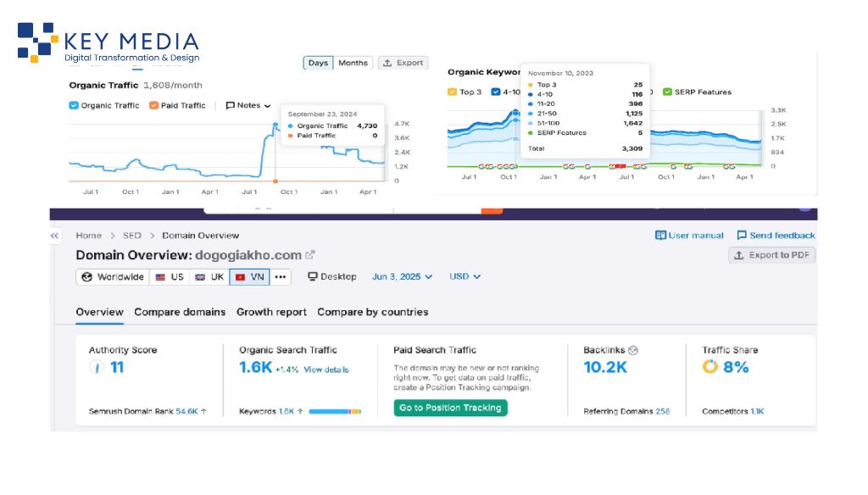868x495 pixels.
Task: Click the orange Paid Traffic point on the axis
Action: coord(275,181)
